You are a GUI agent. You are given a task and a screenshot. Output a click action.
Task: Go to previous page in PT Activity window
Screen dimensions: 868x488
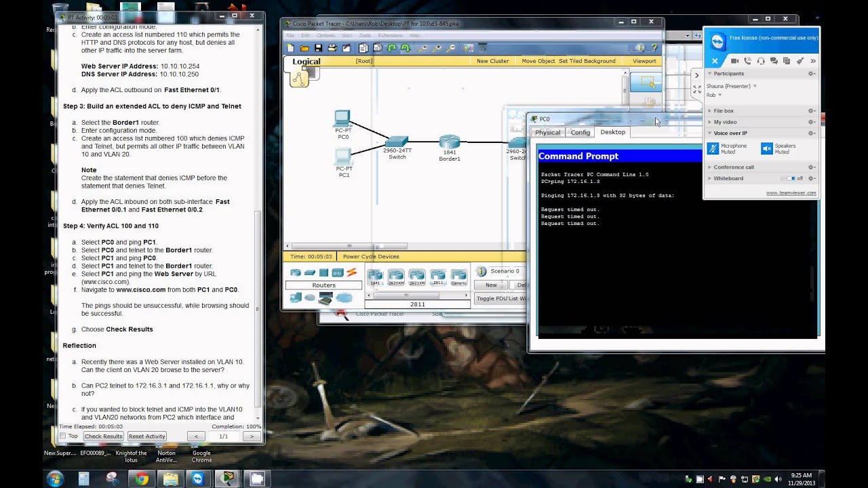[x=196, y=436]
